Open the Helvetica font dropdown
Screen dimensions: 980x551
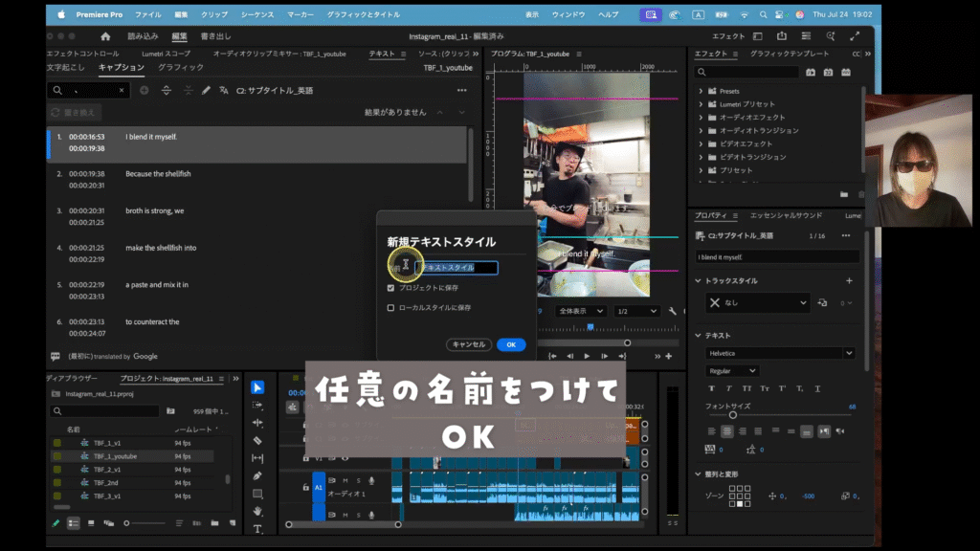click(x=780, y=354)
